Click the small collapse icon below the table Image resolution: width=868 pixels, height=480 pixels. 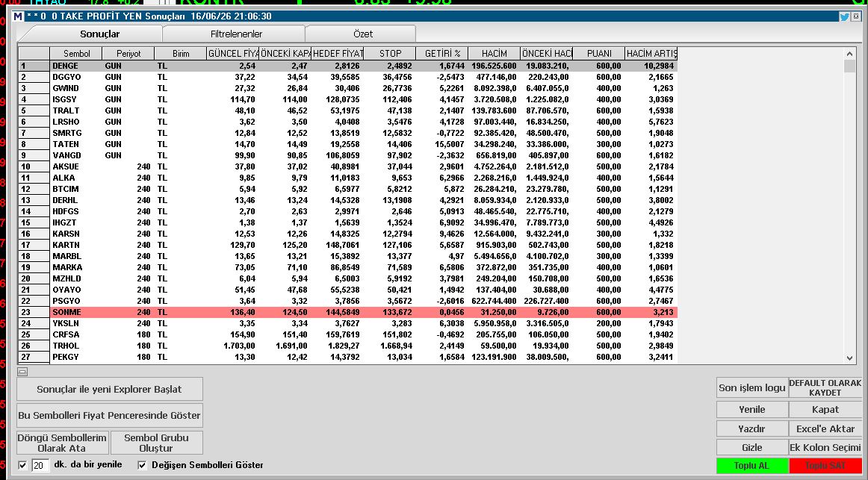[22, 372]
